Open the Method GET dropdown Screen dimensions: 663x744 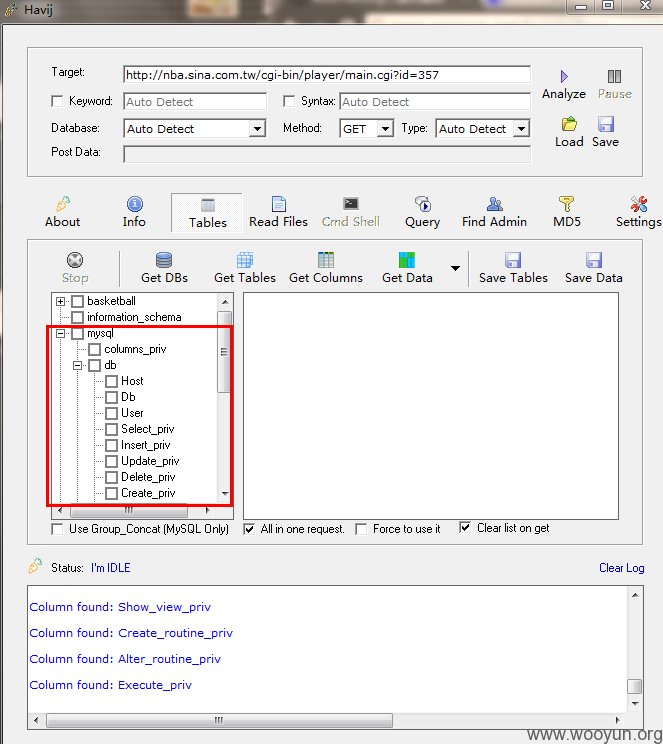[385, 129]
